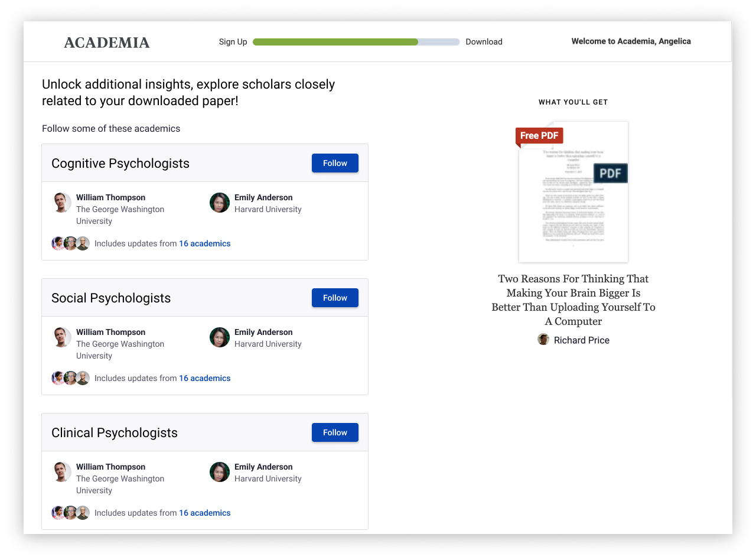Click Richard Price's small avatar
The height and width of the screenshot is (560, 756).
pyautogui.click(x=543, y=339)
